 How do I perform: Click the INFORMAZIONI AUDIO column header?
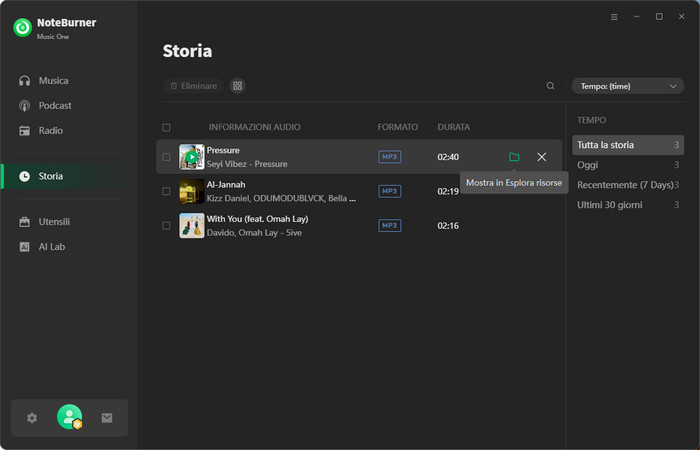(x=255, y=127)
